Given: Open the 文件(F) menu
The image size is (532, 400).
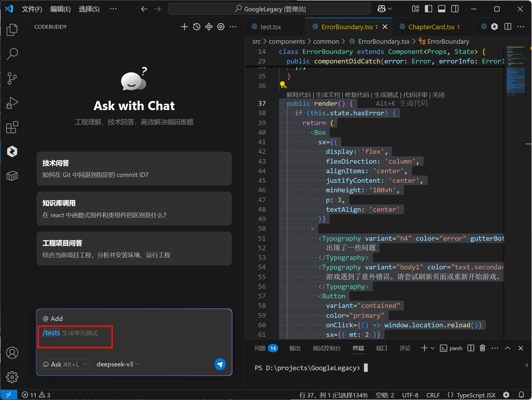Looking at the screenshot, I should pos(32,9).
